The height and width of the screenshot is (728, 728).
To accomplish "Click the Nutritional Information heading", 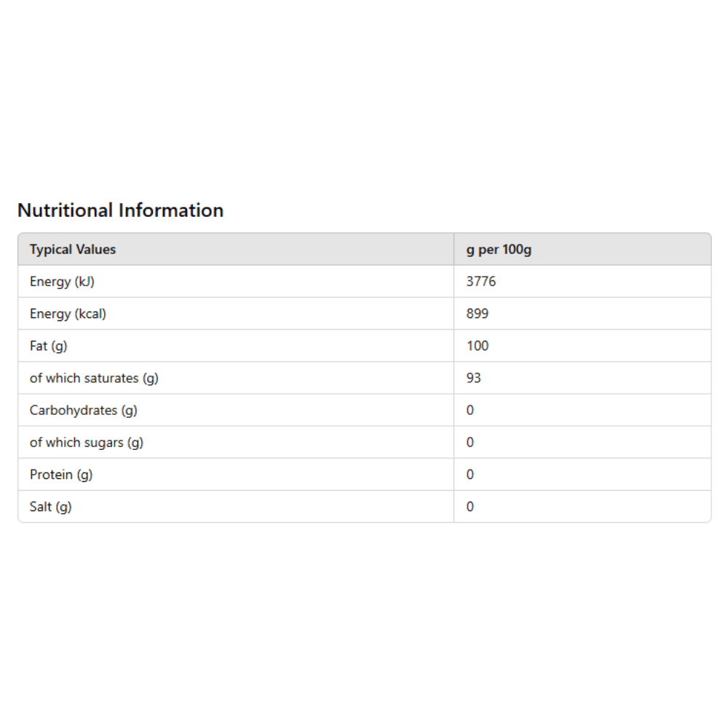I will pyautogui.click(x=120, y=210).
